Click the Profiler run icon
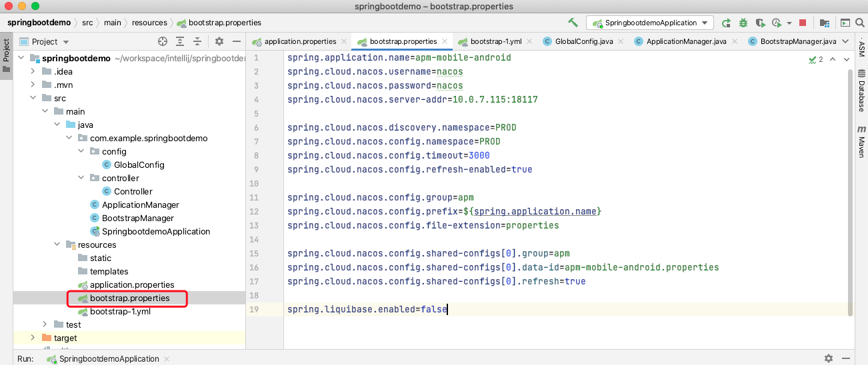The height and width of the screenshot is (365, 868). click(x=776, y=23)
